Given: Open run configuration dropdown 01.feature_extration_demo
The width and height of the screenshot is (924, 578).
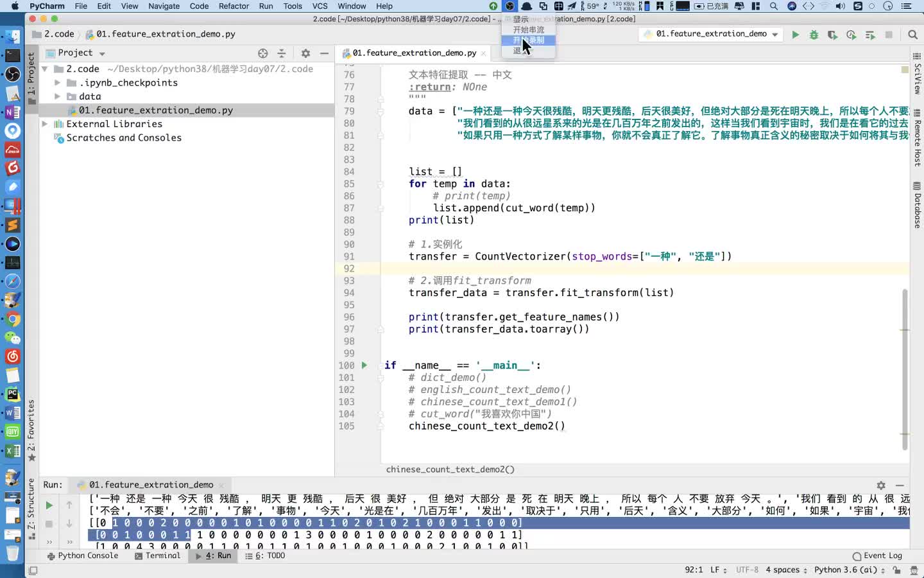Looking at the screenshot, I should pyautogui.click(x=710, y=34).
